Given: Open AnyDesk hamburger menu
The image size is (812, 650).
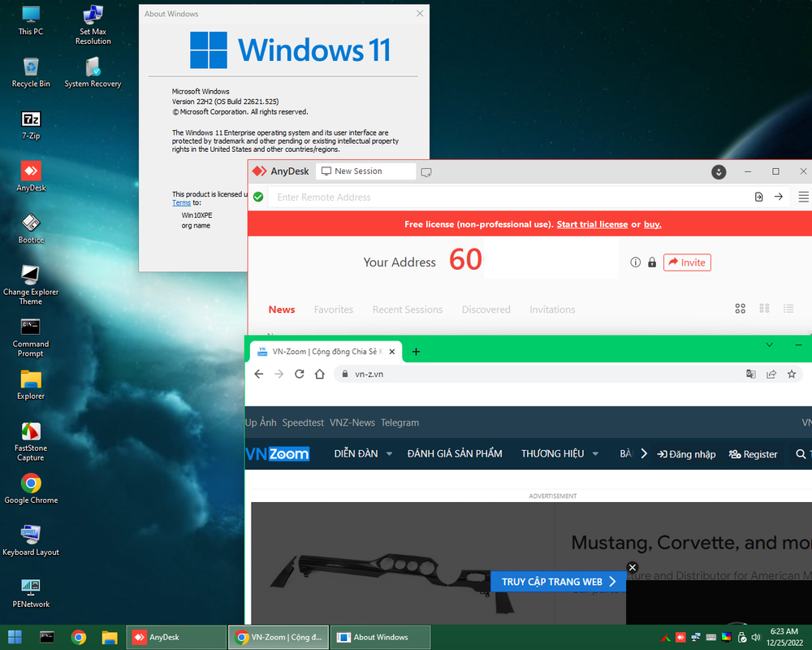Looking at the screenshot, I should tap(803, 197).
